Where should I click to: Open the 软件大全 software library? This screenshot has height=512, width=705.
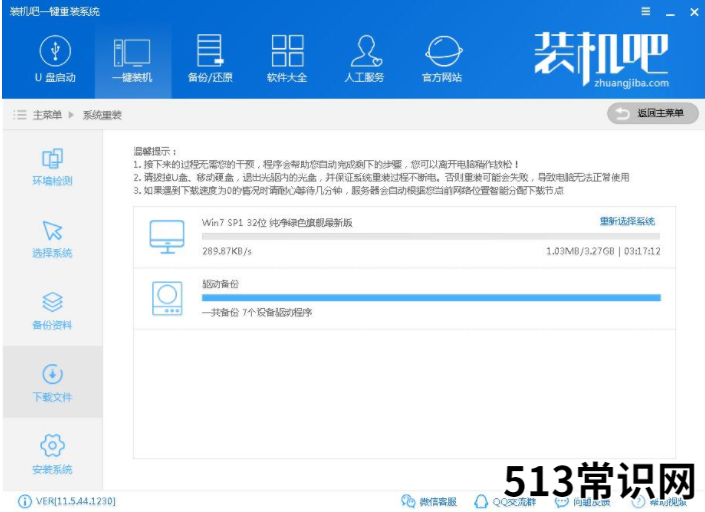[287, 59]
